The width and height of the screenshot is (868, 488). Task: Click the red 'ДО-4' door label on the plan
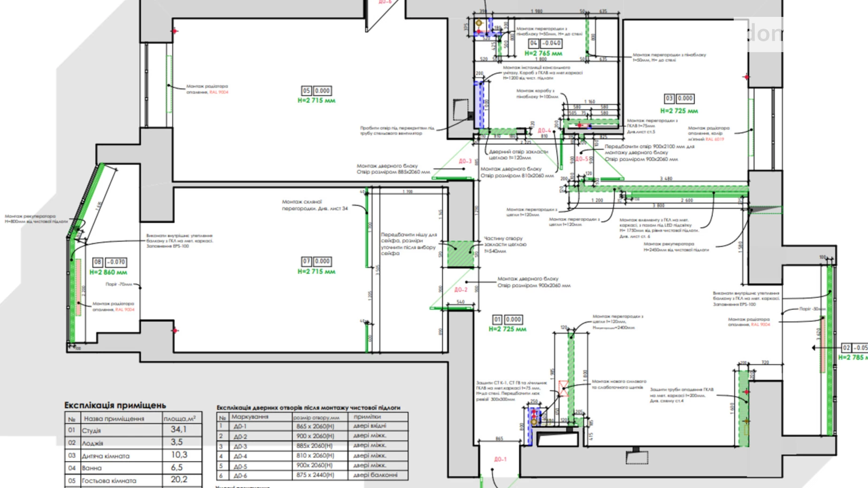[x=544, y=130]
